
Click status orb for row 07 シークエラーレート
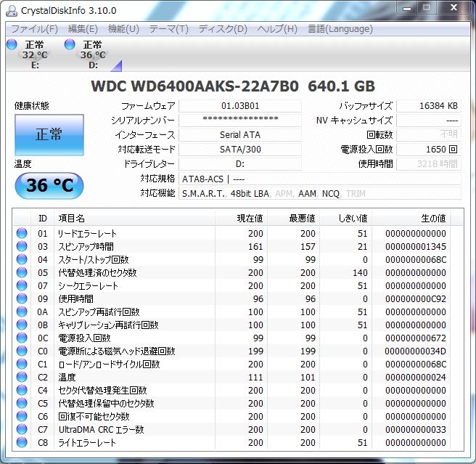(22, 285)
